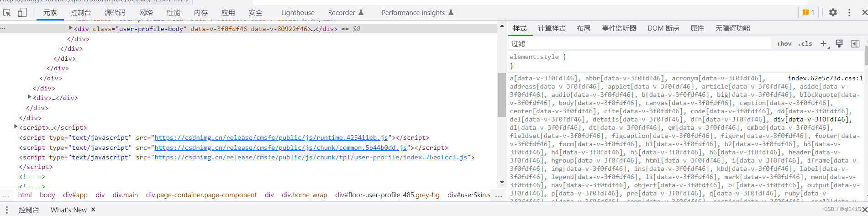Image resolution: width=868 pixels, height=216 pixels.
Task: Click the ellipsis beside the selected DOM row
Action: pyautogui.click(x=3, y=28)
